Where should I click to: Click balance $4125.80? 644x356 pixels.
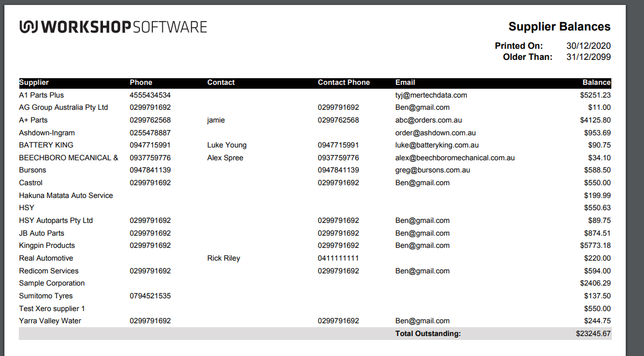595,120
